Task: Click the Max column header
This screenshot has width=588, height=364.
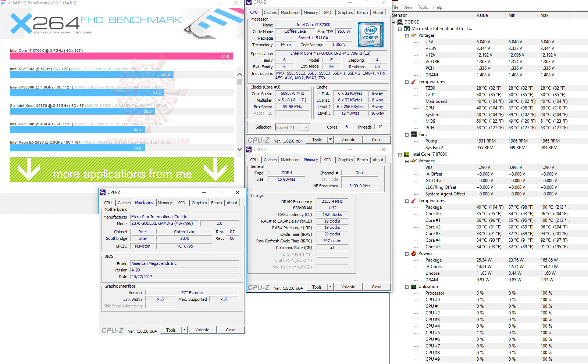Action: point(554,15)
